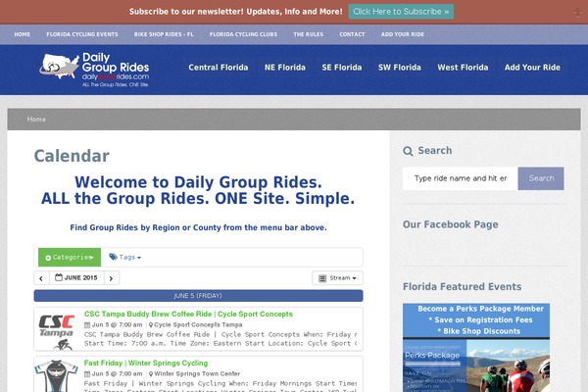Click the search magnifier icon
The width and height of the screenshot is (588, 392).
pos(408,151)
